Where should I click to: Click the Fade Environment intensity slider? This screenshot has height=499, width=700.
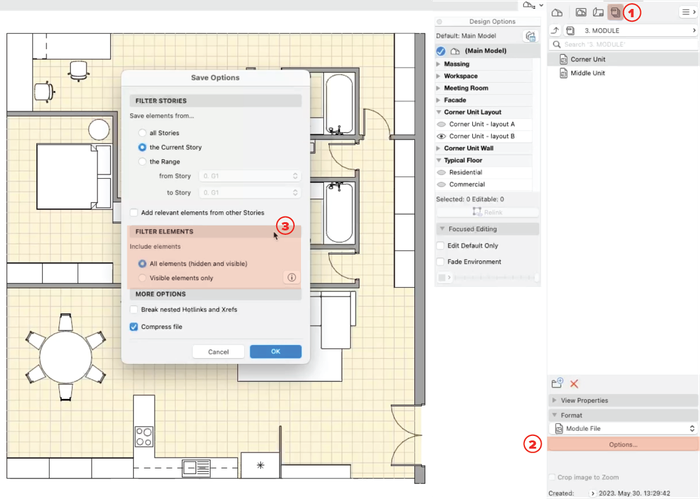(x=496, y=278)
